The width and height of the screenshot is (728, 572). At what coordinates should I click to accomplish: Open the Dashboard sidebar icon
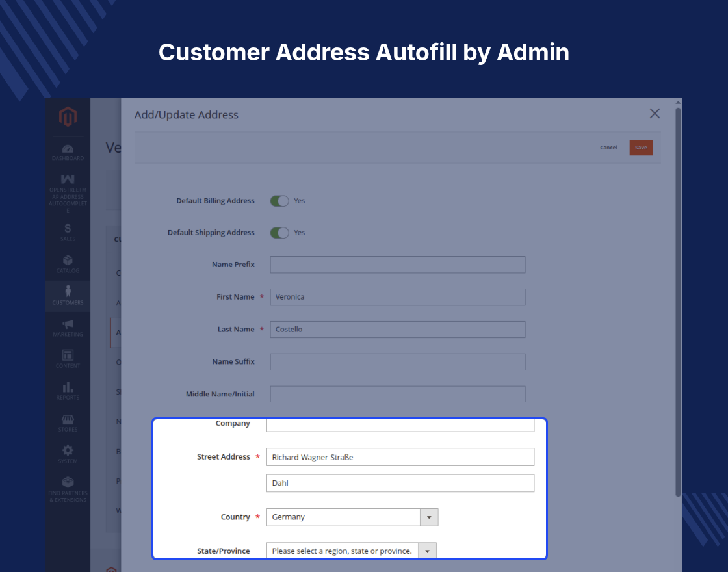pyautogui.click(x=68, y=152)
